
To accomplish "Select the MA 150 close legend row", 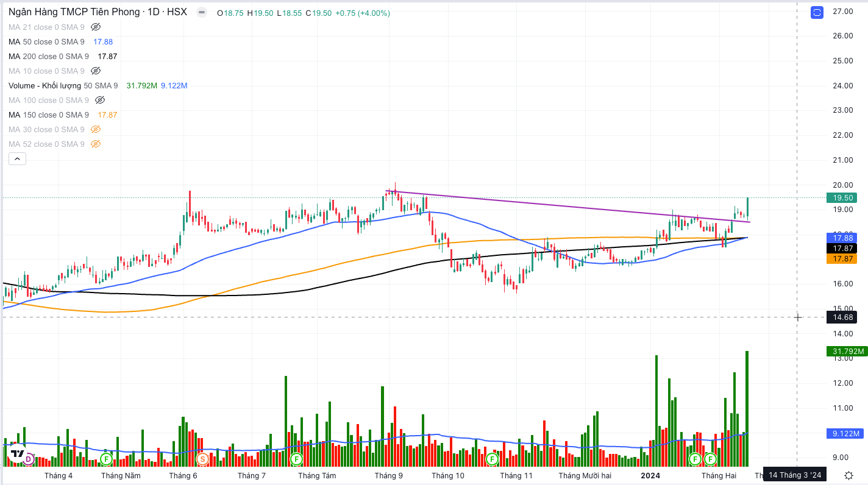I will [x=63, y=115].
